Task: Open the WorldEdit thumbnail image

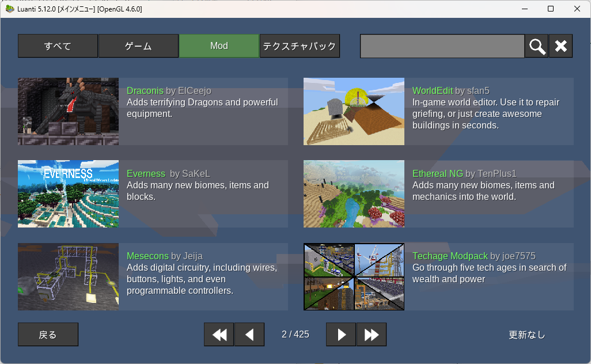Action: [x=354, y=112]
